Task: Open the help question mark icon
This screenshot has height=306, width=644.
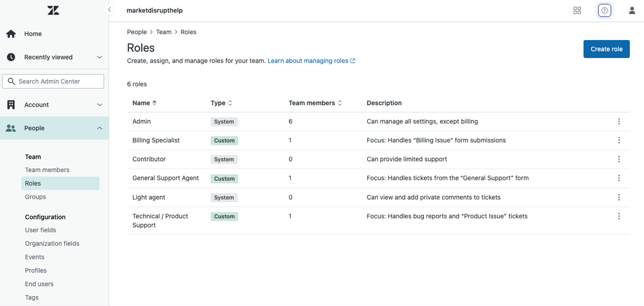Action: coord(604,11)
